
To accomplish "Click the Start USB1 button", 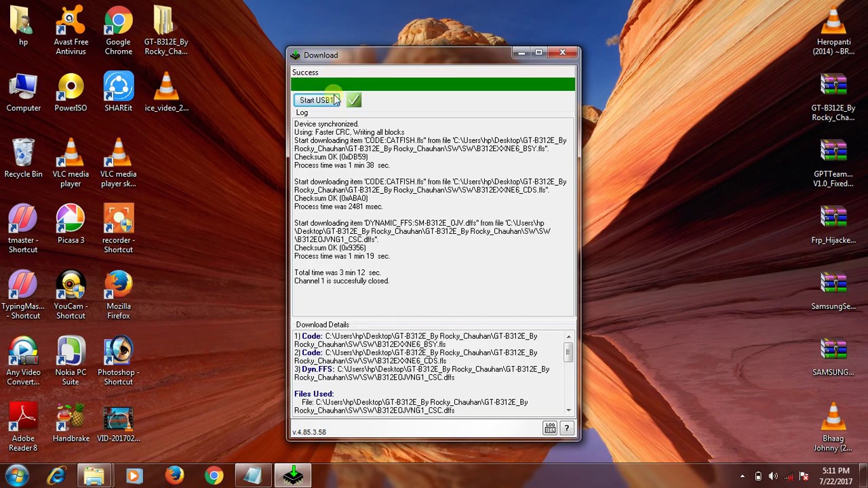I will pos(317,100).
